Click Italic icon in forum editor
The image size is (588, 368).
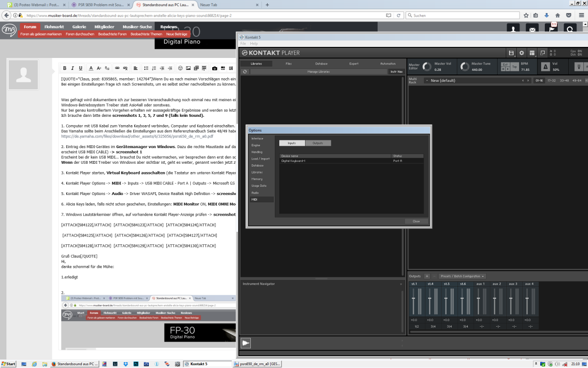[73, 68]
